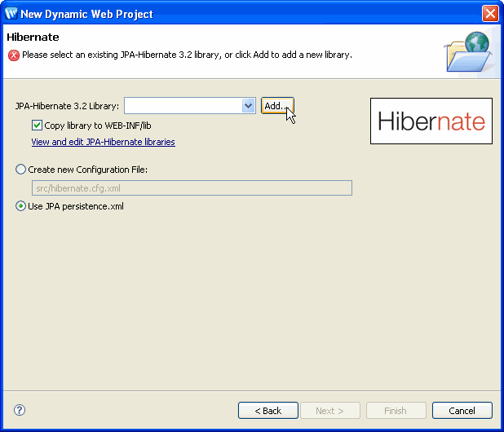The image size is (504, 432).
Task: Click the red error icon beside the message
Action: 14,55
